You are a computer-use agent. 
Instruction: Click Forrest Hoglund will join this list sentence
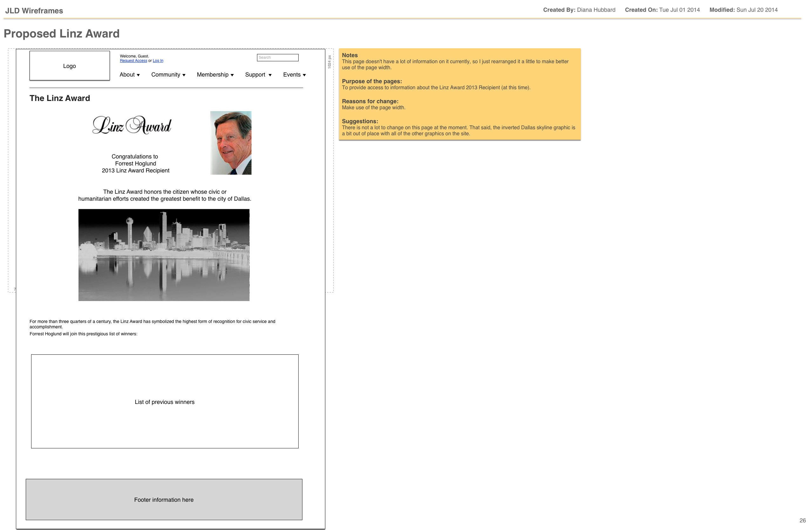click(x=84, y=334)
